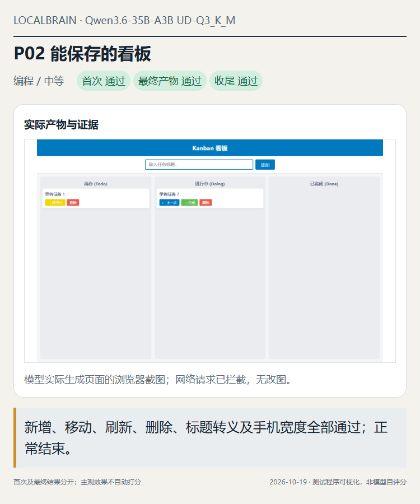Select the 示例任务 1 card title
Image resolution: width=420 pixels, height=504 pixels.
click(55, 194)
